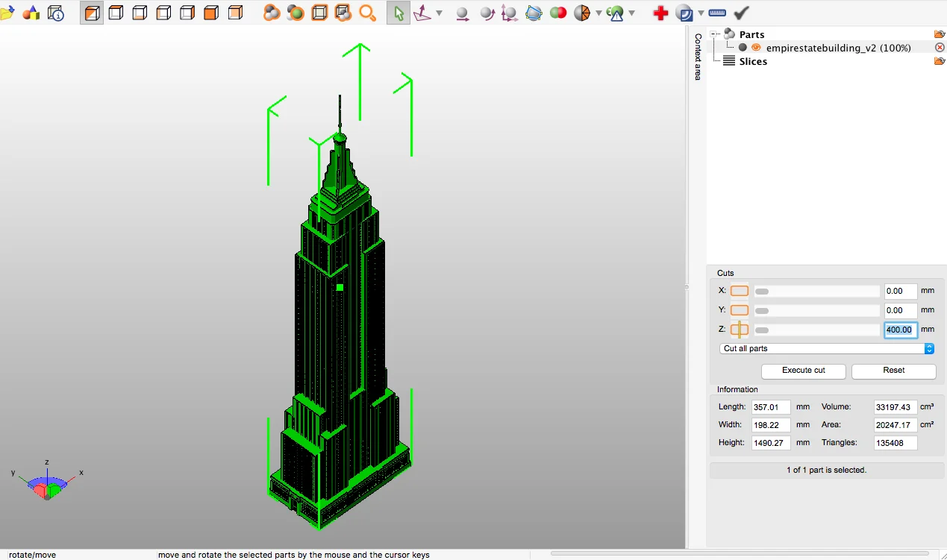Viewport: 947px width, 560px height.
Task: Click the create primitive shapes icon
Action: click(x=31, y=13)
